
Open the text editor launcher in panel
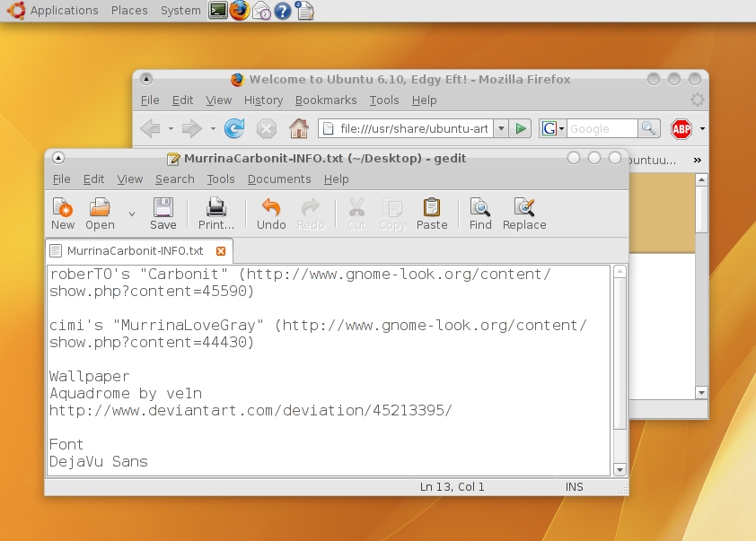304,11
